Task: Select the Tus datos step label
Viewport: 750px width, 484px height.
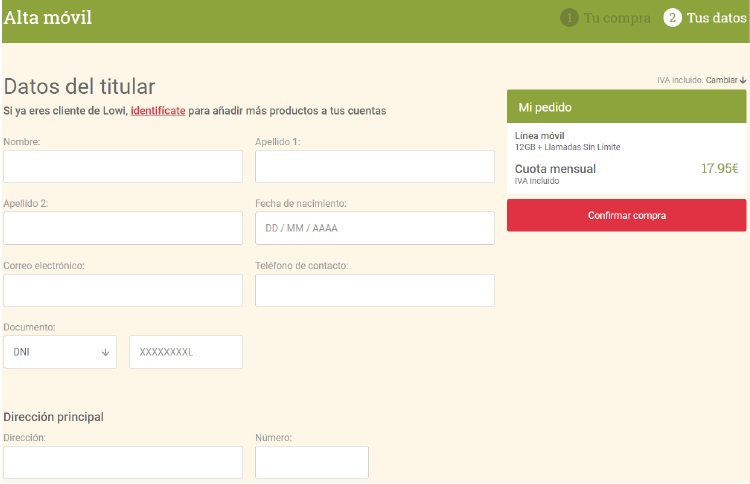Action: click(717, 18)
